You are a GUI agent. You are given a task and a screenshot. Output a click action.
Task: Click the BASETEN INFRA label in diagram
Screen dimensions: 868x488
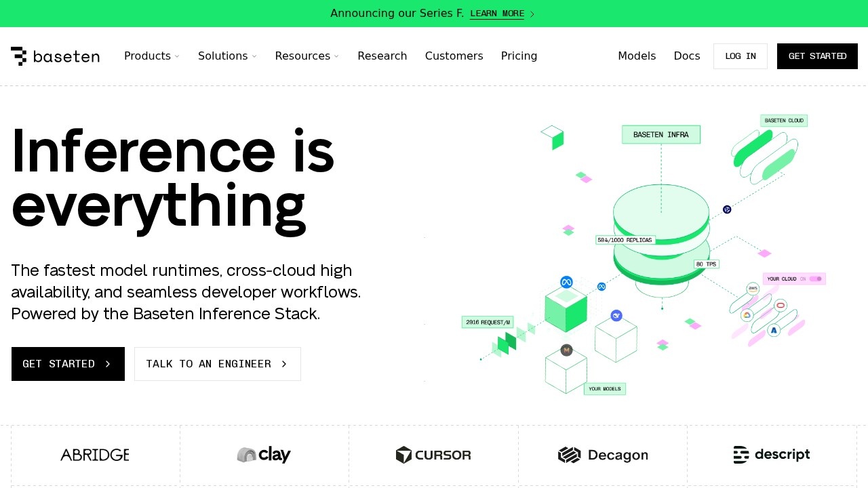coord(661,135)
